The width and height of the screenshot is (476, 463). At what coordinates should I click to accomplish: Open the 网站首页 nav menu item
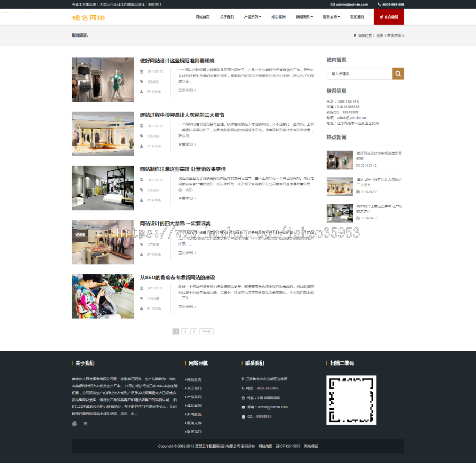click(203, 17)
